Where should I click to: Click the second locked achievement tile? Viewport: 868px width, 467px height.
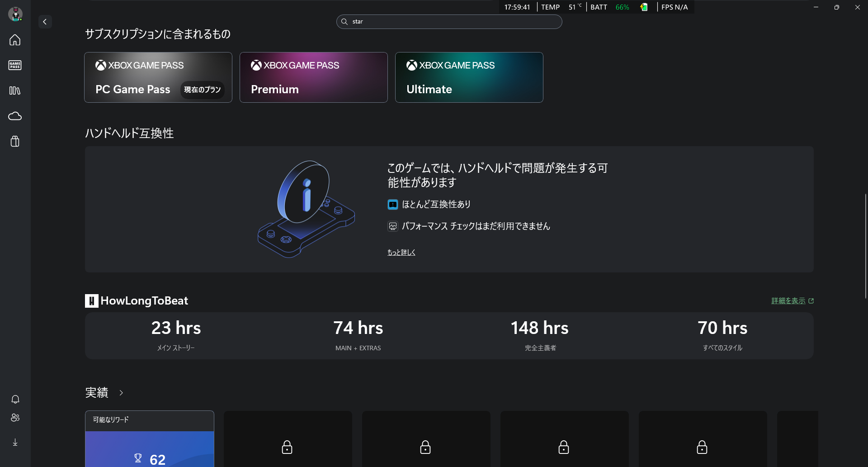click(426, 439)
